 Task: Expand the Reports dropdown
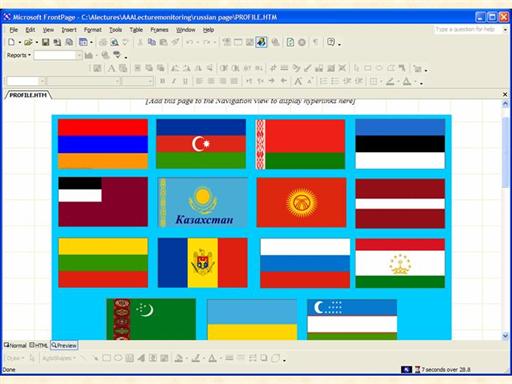pyautogui.click(x=19, y=55)
